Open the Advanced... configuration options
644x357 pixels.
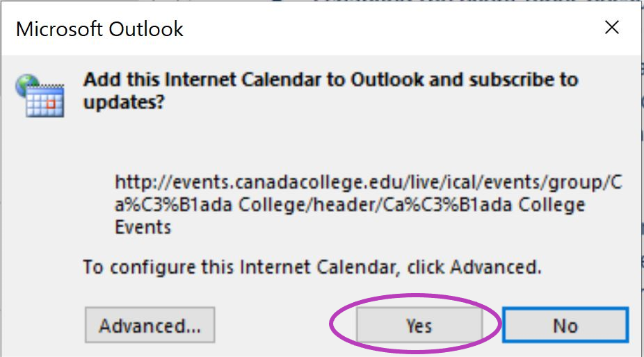pyautogui.click(x=150, y=325)
